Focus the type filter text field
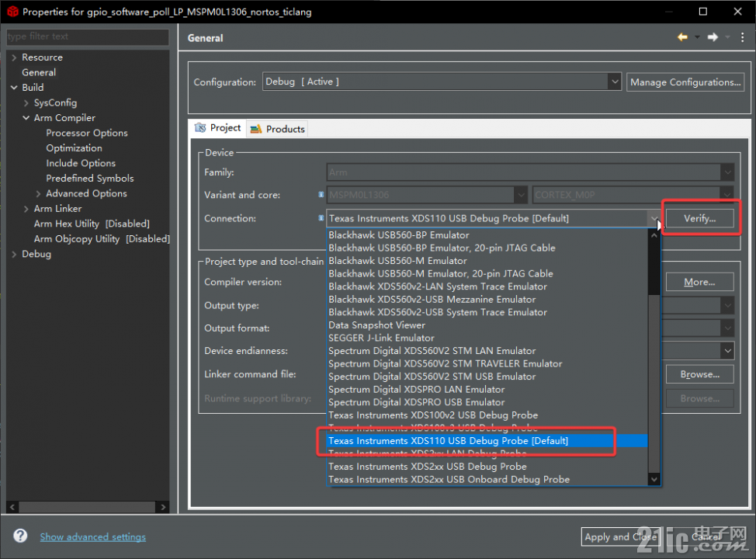The width and height of the screenshot is (756, 559). (88, 36)
